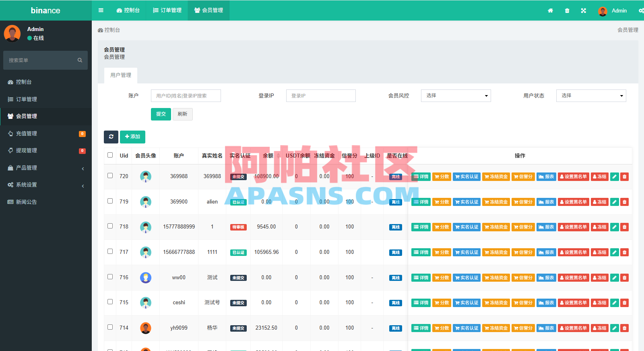Check the checkbox for Uid 719
The width and height of the screenshot is (644, 351).
(x=110, y=201)
